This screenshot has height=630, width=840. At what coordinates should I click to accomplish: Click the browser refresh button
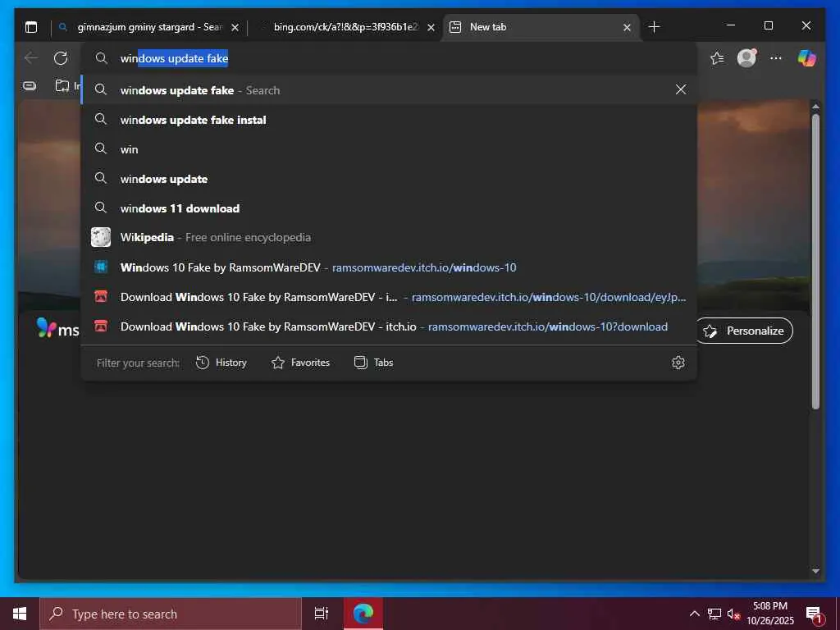click(61, 58)
